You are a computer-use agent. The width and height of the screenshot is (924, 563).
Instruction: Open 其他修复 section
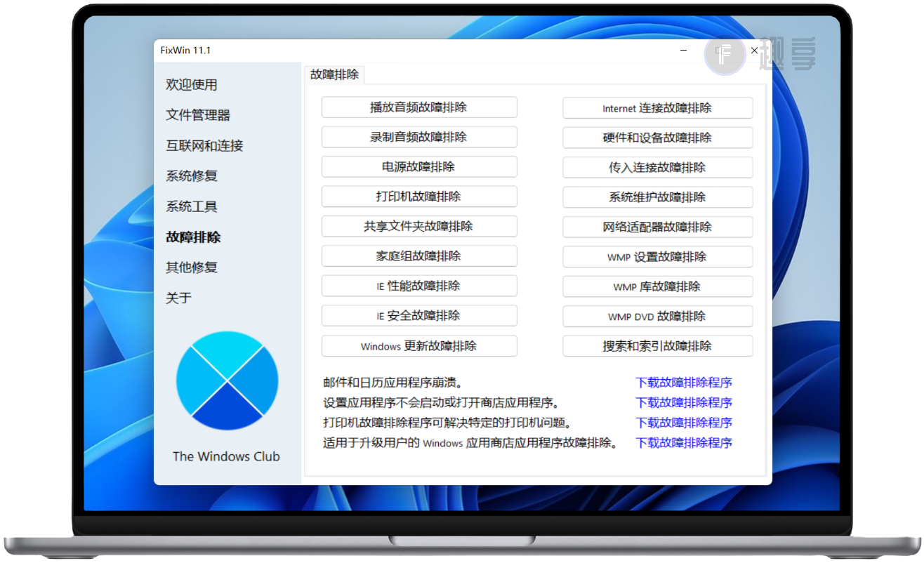[192, 267]
